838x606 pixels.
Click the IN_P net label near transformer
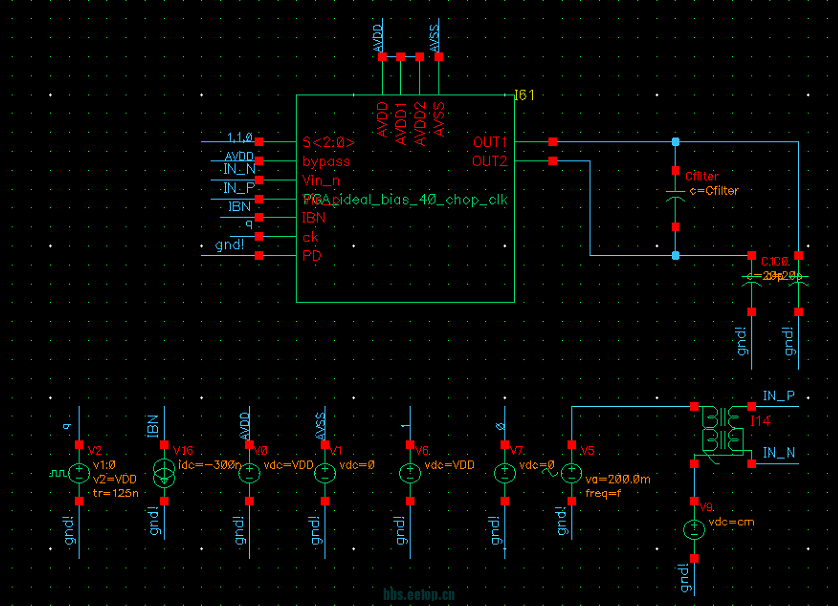(x=778, y=396)
